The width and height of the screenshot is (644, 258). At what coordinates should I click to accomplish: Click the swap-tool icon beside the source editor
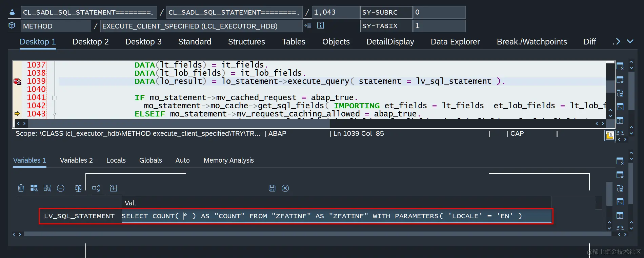tap(620, 93)
